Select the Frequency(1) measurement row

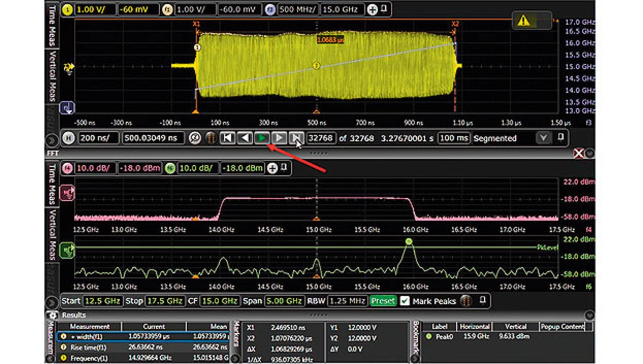(x=143, y=358)
